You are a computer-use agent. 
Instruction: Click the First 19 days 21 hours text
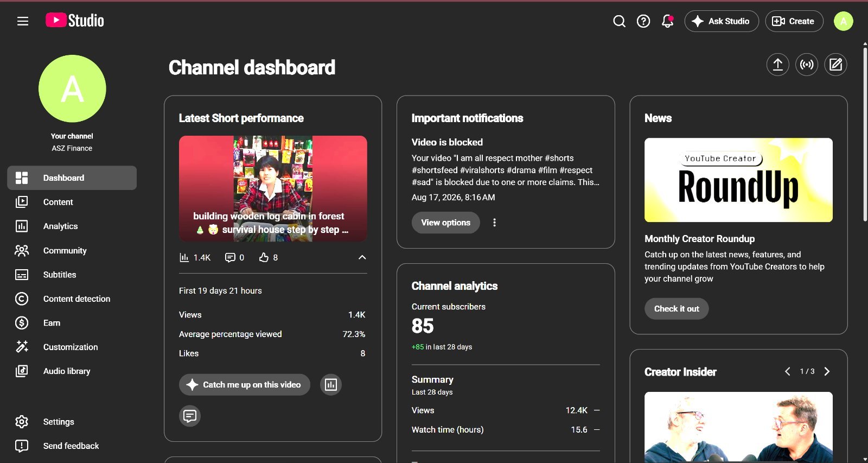[x=220, y=291]
